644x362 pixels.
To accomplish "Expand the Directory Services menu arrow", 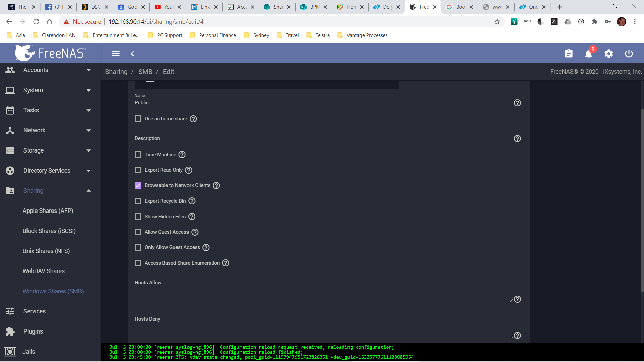I will click(x=89, y=171).
